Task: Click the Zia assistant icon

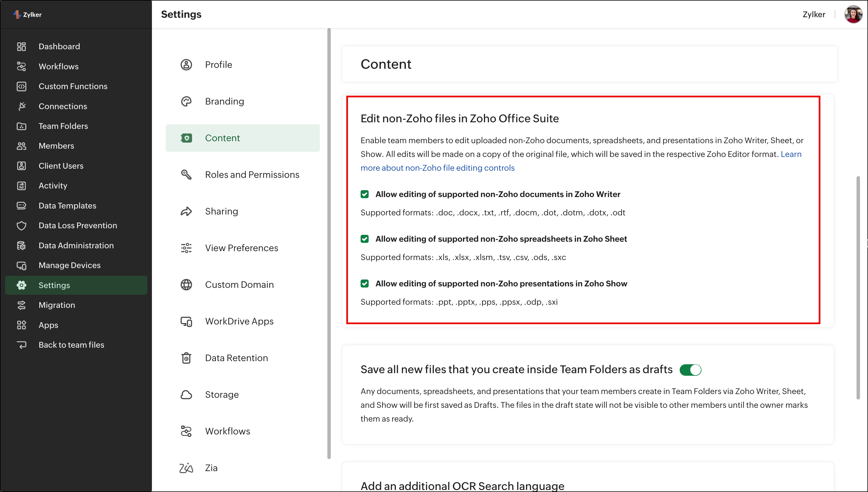Action: [186, 468]
